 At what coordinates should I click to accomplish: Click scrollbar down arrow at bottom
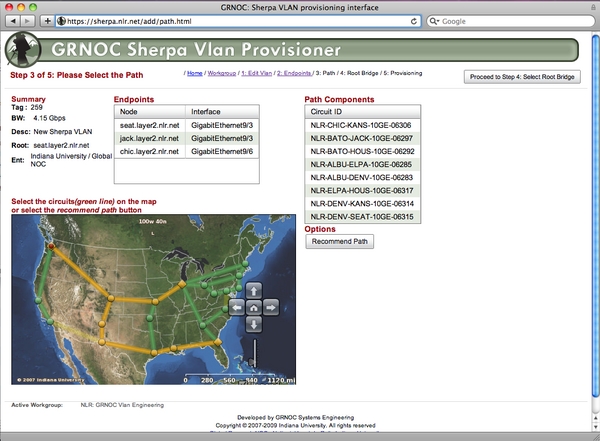pyautogui.click(x=596, y=426)
